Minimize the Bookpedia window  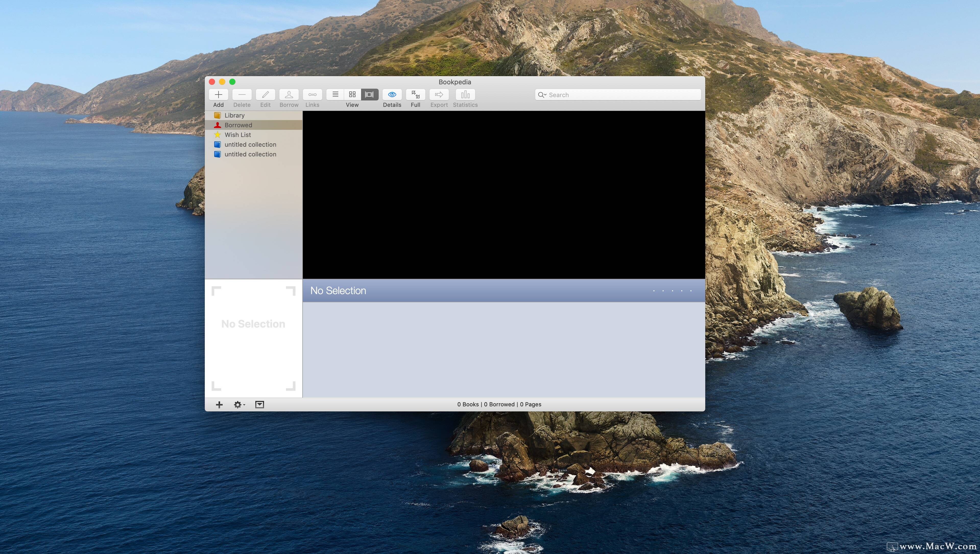[x=222, y=82]
